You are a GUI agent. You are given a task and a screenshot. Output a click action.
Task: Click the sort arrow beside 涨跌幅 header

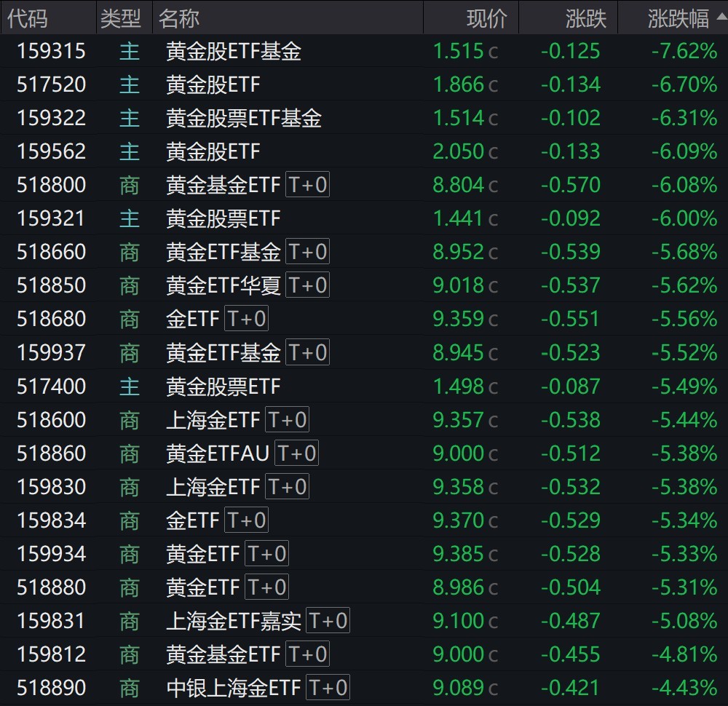pyautogui.click(x=719, y=19)
